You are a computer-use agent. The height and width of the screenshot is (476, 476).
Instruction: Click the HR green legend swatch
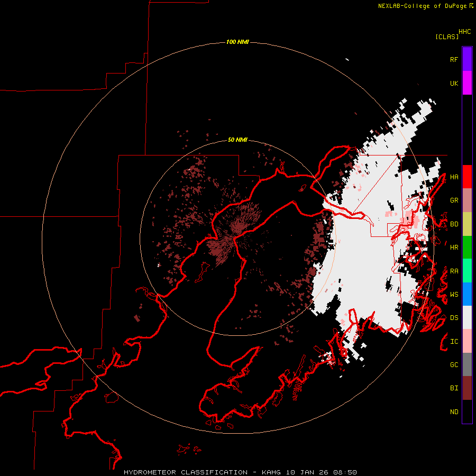point(467,248)
